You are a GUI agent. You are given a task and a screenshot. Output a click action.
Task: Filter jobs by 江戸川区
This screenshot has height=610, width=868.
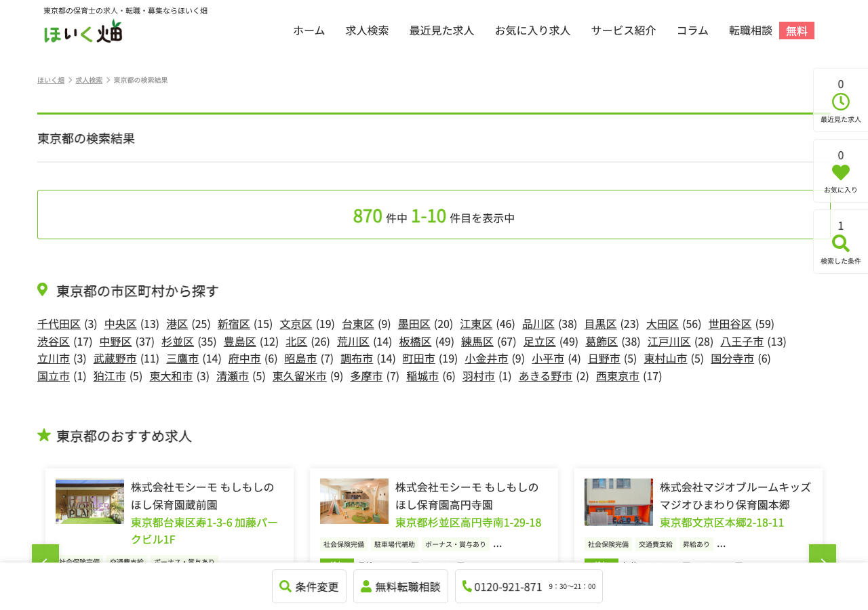pos(669,342)
